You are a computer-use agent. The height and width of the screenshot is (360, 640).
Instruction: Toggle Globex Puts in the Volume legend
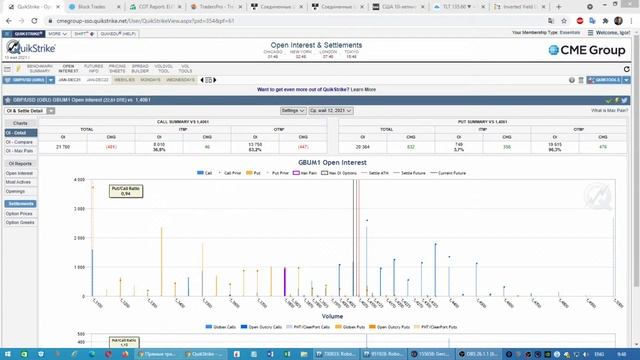[x=350, y=327]
